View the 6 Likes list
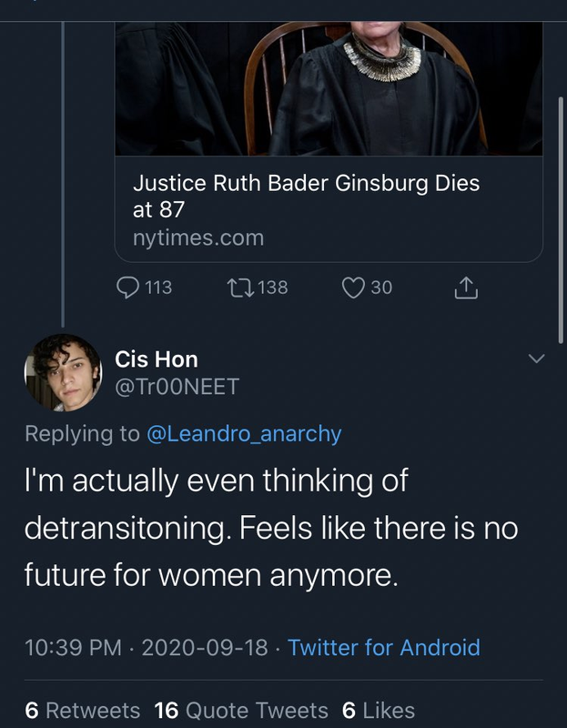The width and height of the screenshot is (567, 728). click(379, 711)
